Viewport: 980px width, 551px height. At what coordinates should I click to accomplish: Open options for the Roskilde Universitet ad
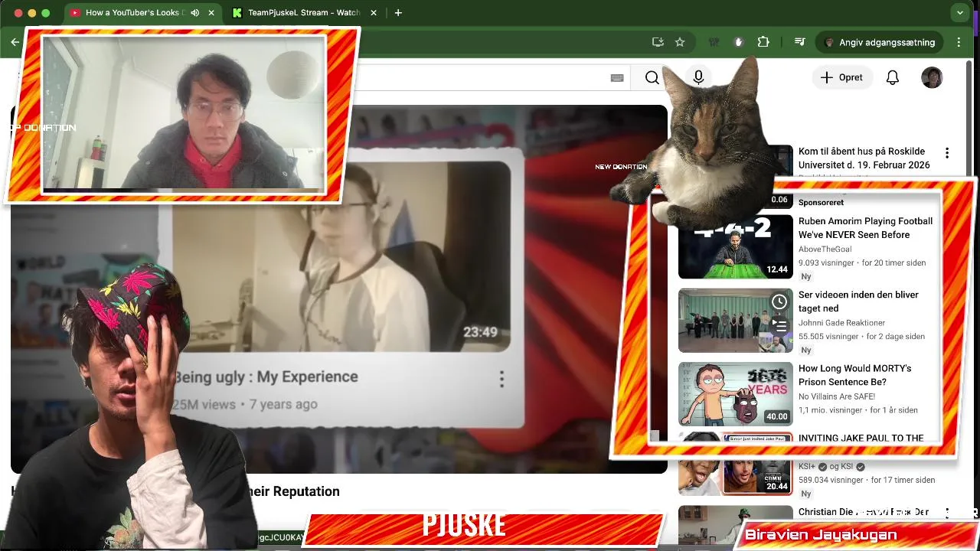947,153
